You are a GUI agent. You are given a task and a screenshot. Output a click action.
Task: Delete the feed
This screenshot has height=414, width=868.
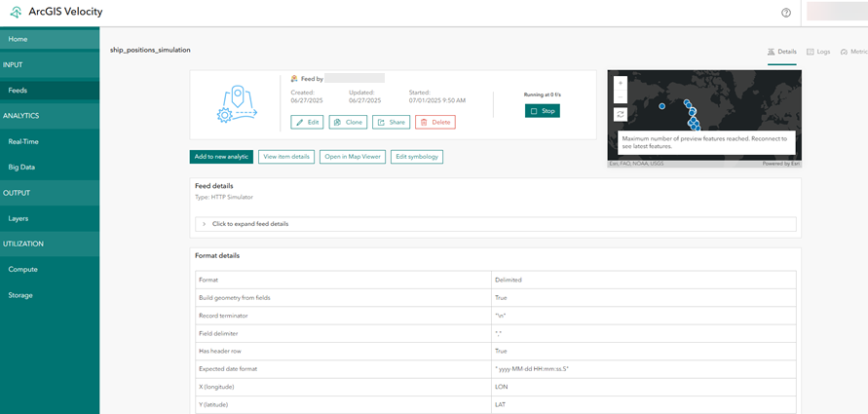pyautogui.click(x=435, y=123)
